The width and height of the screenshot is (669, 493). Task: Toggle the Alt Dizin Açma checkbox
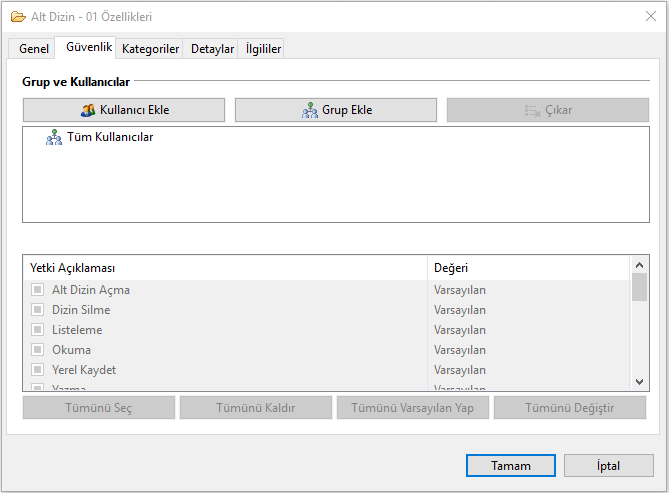click(38, 290)
